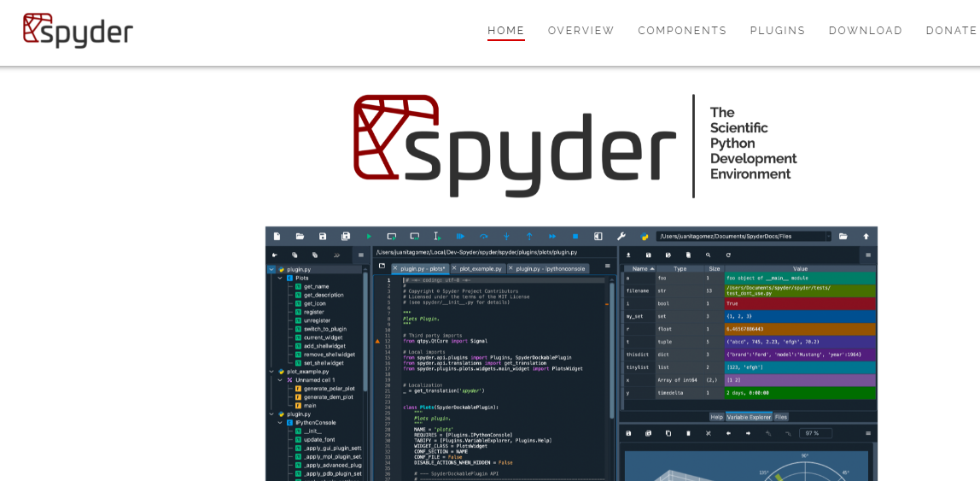Click the Save file icon in main toolbar
The image size is (980, 481).
point(323,237)
